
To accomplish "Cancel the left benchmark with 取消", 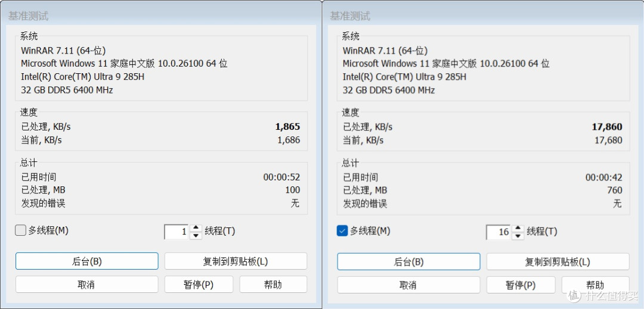I will (x=86, y=285).
